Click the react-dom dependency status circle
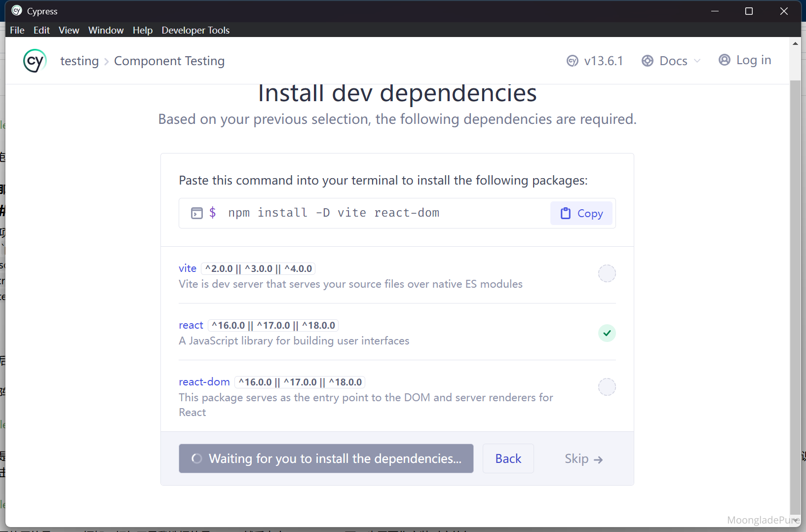The height and width of the screenshot is (532, 806). pos(607,387)
